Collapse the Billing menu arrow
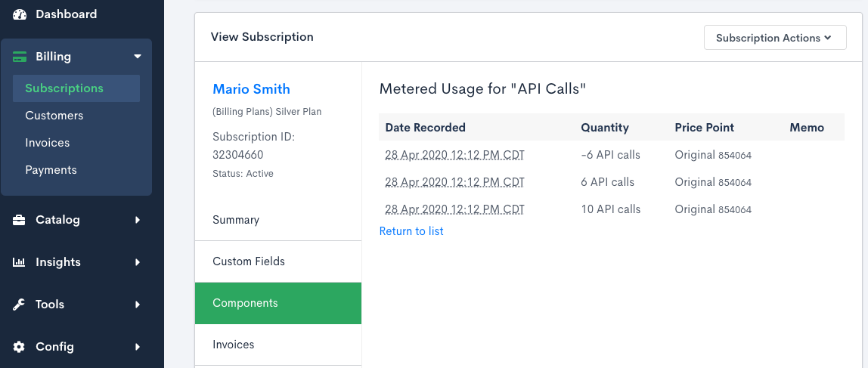This screenshot has height=368, width=868. point(138,57)
